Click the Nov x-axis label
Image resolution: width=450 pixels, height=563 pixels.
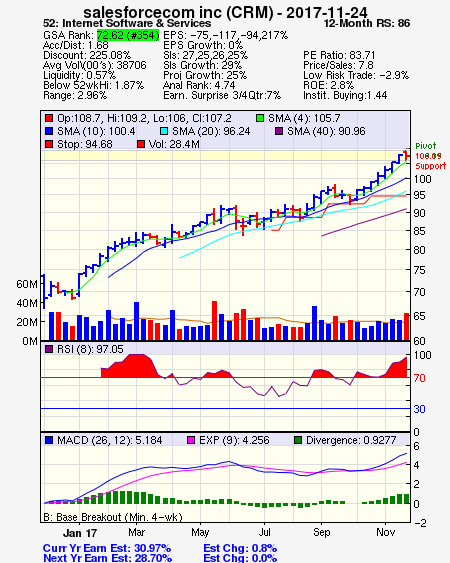(x=385, y=532)
